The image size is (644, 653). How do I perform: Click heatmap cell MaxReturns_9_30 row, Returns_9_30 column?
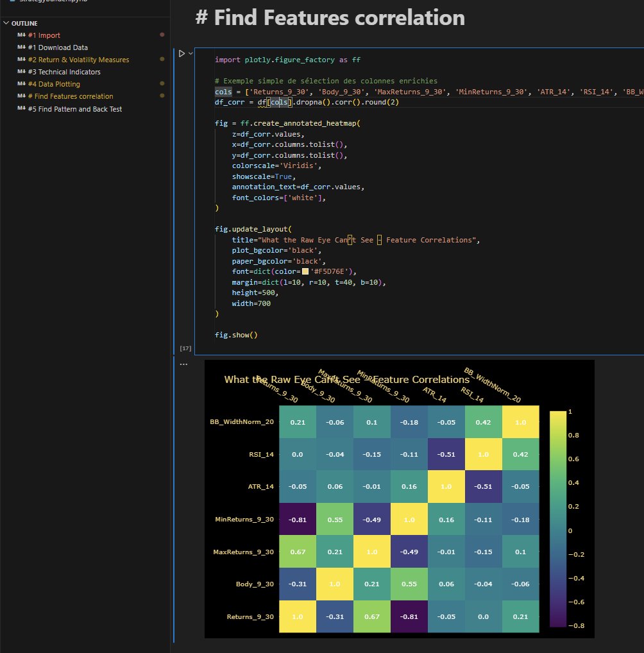[x=298, y=552]
